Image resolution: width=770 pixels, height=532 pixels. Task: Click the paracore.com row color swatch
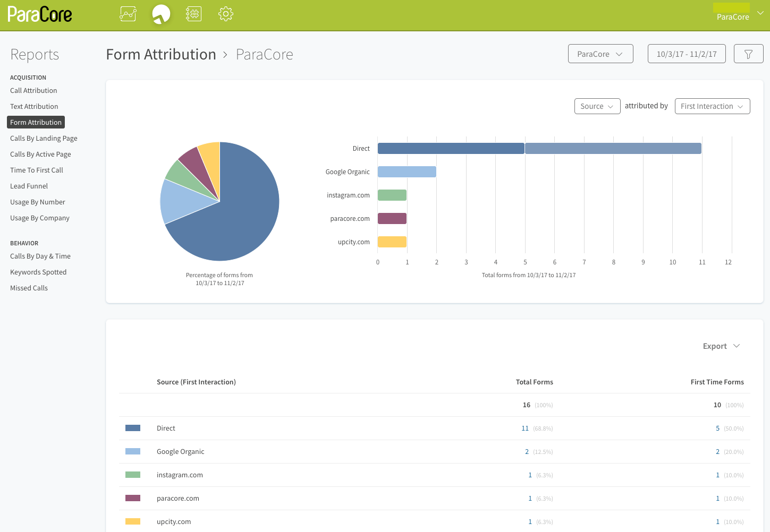[133, 498]
